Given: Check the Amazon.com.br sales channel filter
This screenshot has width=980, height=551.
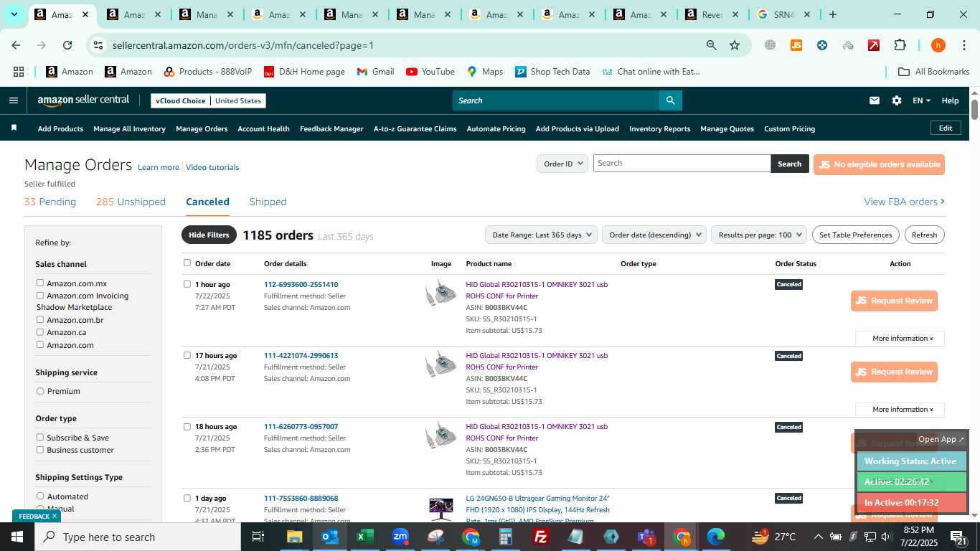Looking at the screenshot, I should 40,319.
